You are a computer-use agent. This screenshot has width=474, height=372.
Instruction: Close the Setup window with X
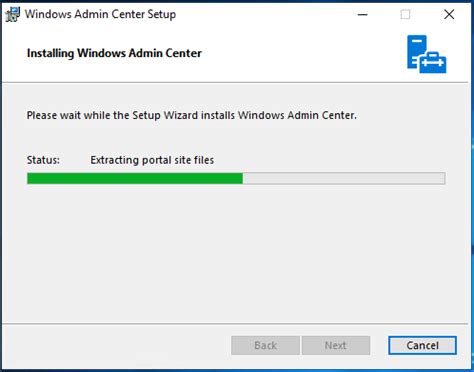(x=449, y=14)
